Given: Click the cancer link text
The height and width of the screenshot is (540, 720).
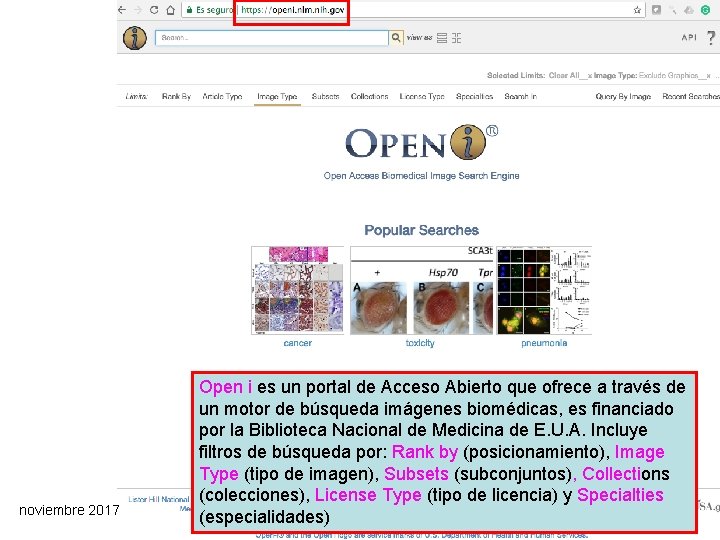Looking at the screenshot, I should [298, 343].
